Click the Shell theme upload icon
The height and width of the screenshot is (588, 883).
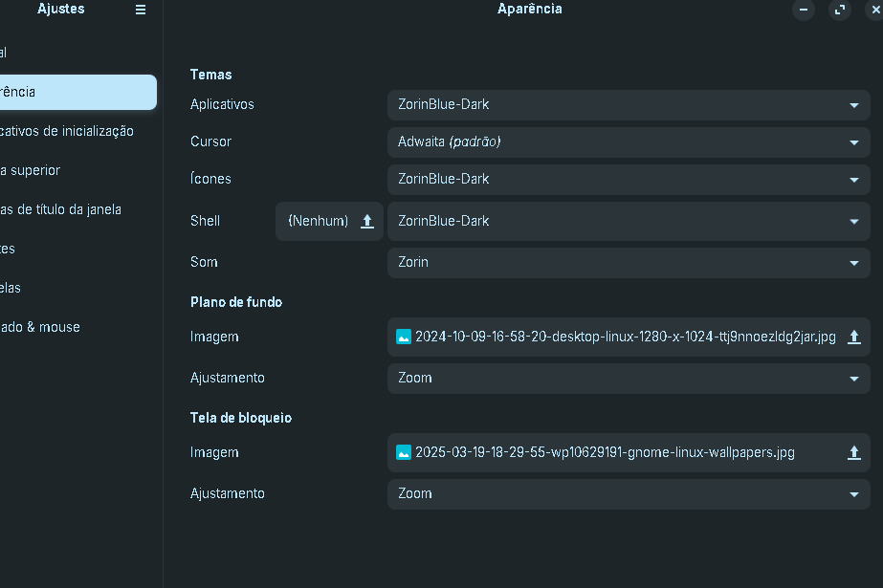367,221
